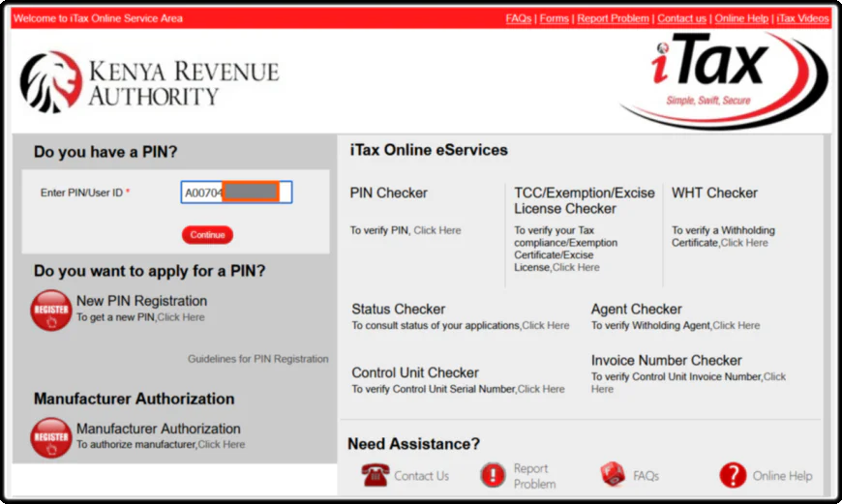Open Report Problem in the top bar
The image size is (842, 504).
pyautogui.click(x=613, y=18)
